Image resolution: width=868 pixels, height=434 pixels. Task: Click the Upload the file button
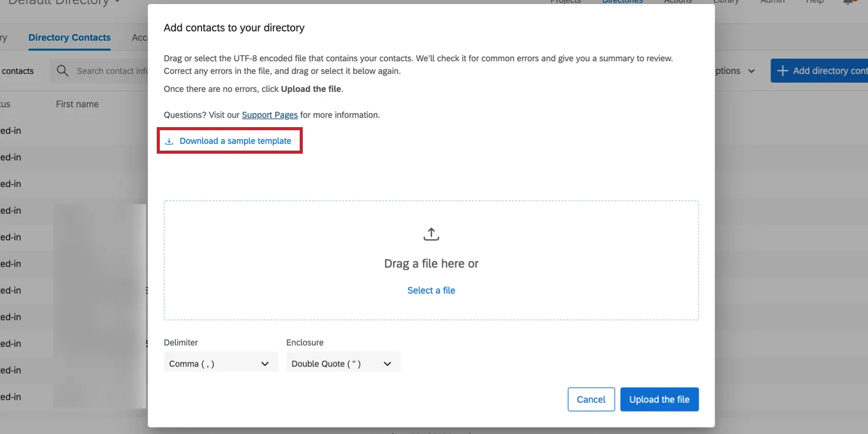tap(659, 399)
